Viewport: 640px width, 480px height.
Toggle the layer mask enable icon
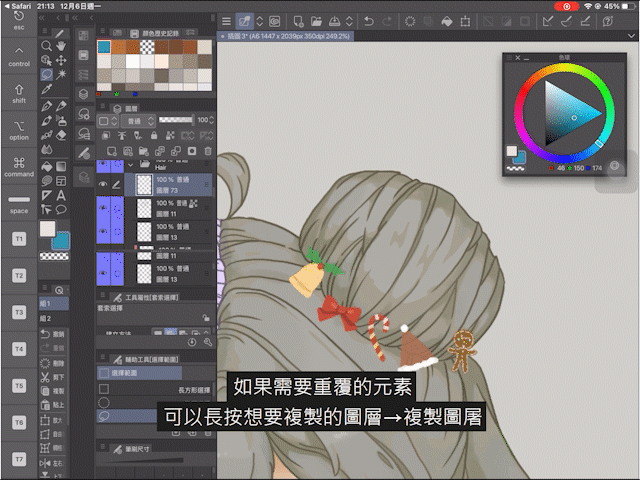(x=187, y=136)
